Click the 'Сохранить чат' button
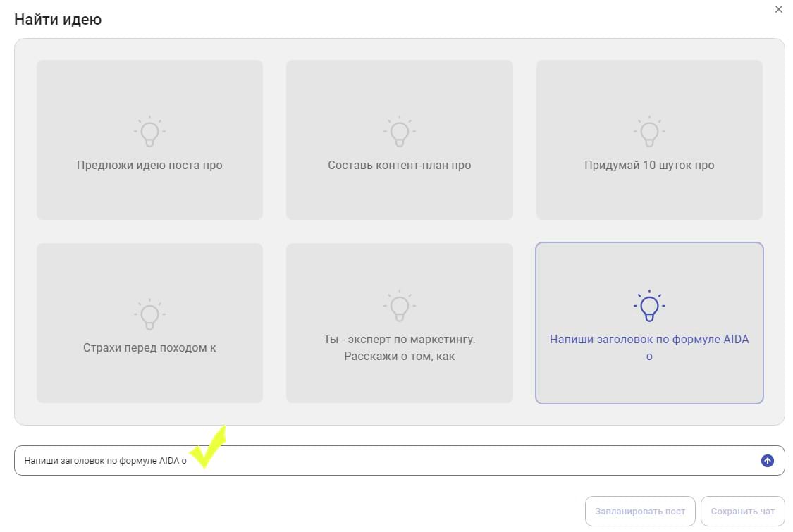793x532 pixels. pyautogui.click(x=743, y=512)
